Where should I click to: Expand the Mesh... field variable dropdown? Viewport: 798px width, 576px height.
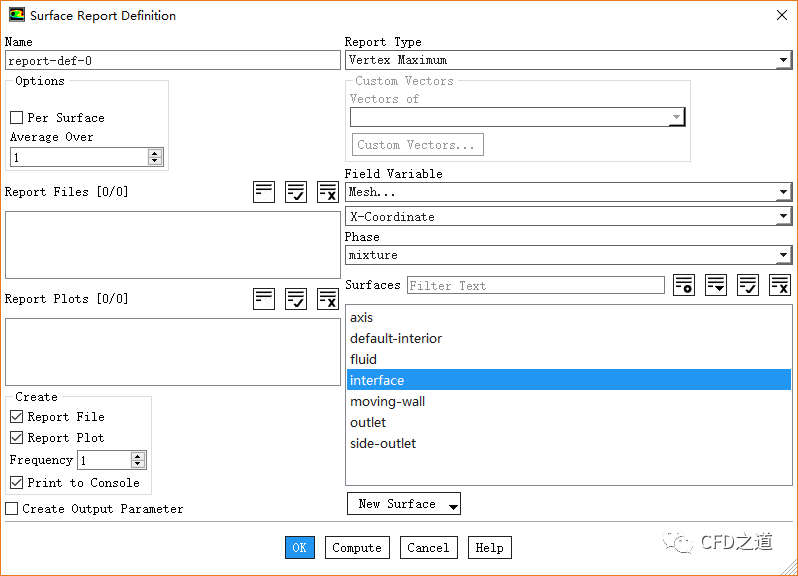[567, 192]
